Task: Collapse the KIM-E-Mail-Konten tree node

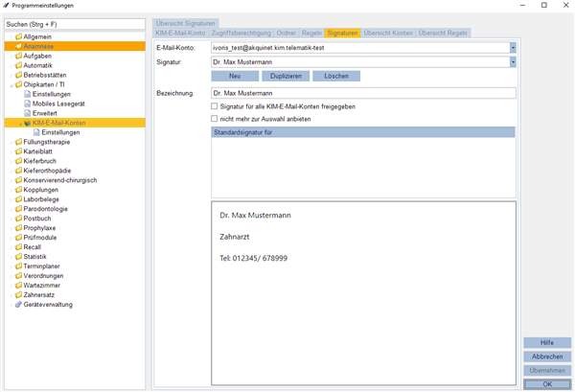Action: [20, 124]
